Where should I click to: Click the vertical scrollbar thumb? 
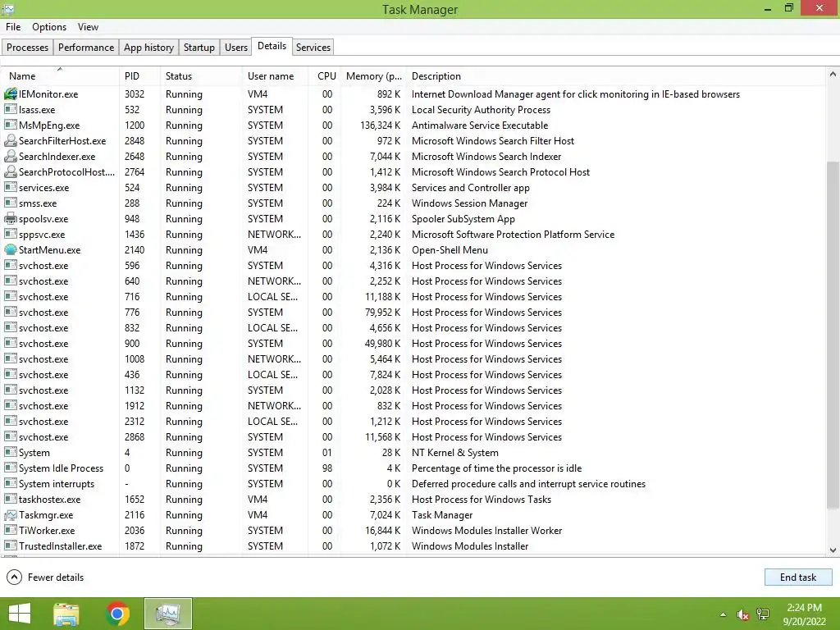coord(833,336)
